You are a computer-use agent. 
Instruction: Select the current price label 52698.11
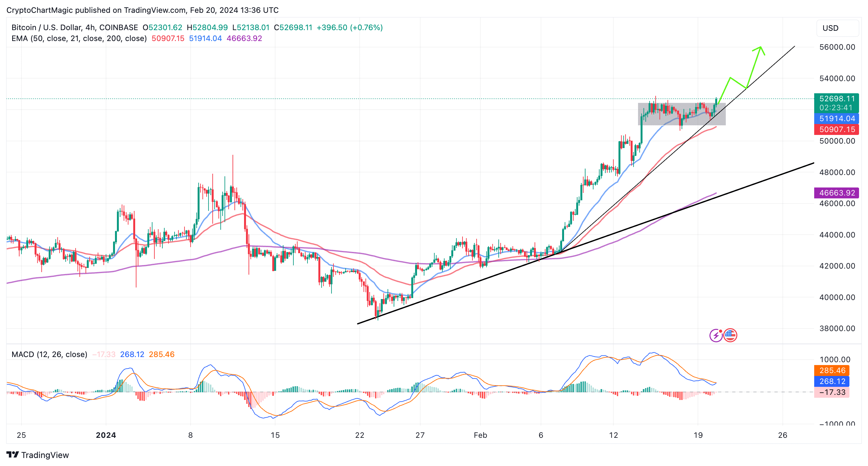click(837, 98)
